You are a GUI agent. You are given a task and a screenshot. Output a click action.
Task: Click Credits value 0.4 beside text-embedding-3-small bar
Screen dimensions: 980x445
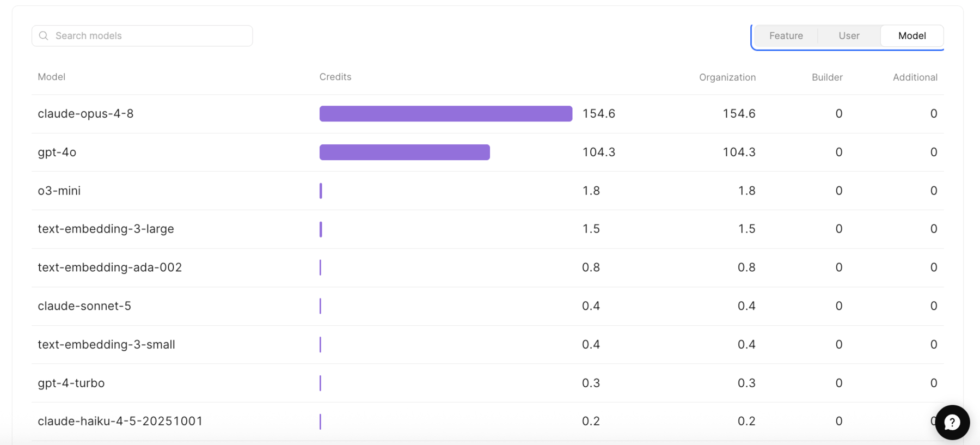(x=591, y=344)
